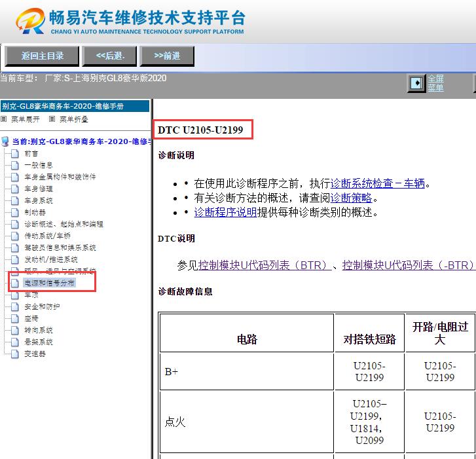Image resolution: width=476 pixels, height=459 pixels.
Task: Go back with the <<后退 button
Action: pyautogui.click(x=109, y=56)
